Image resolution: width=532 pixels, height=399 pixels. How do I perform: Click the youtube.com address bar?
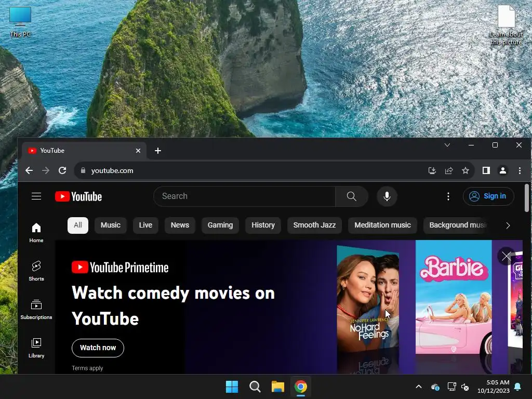[251, 170]
